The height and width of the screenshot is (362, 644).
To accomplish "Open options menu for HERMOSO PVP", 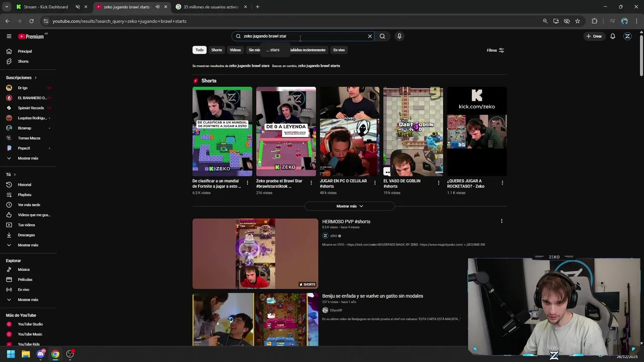I will coord(502,221).
